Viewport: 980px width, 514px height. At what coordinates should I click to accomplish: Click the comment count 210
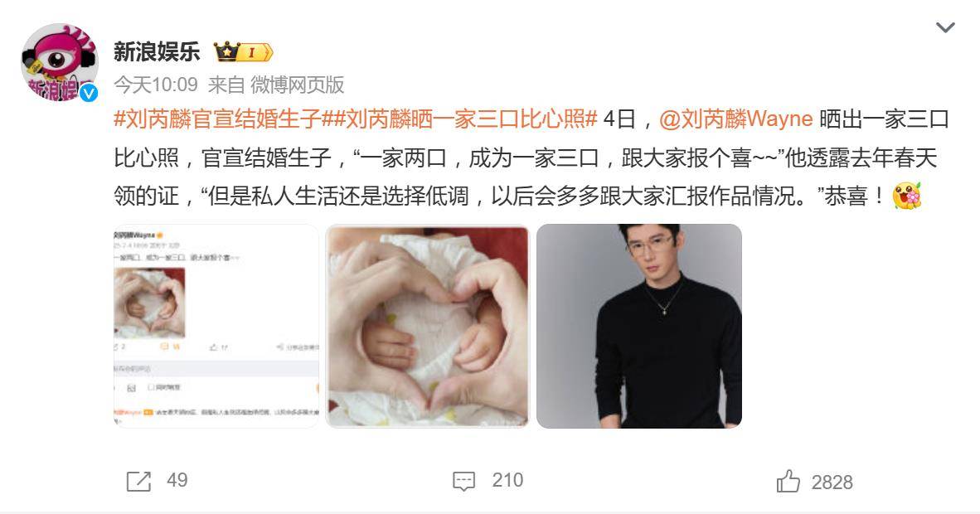[x=507, y=480]
